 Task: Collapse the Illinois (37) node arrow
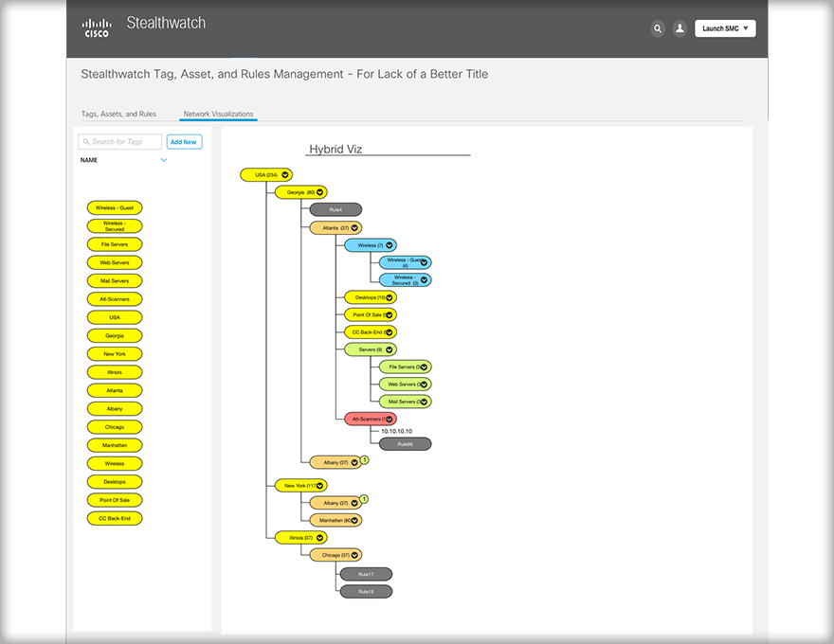[319, 538]
